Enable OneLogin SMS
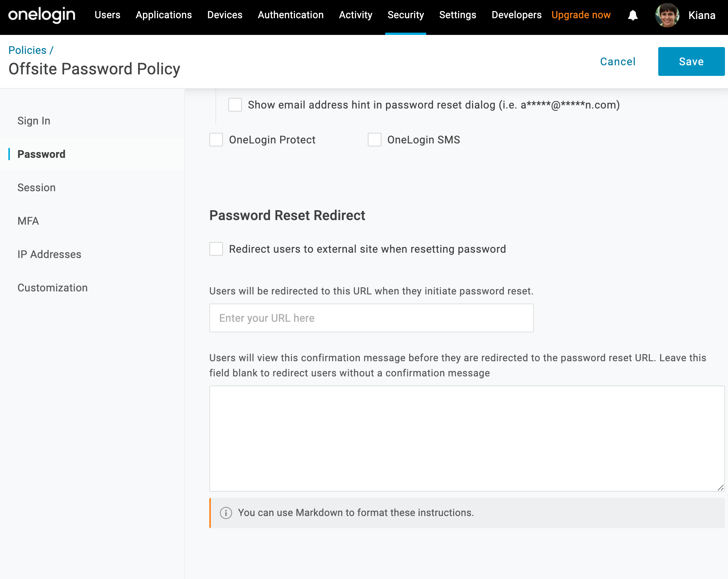The image size is (728, 579). 374,140
